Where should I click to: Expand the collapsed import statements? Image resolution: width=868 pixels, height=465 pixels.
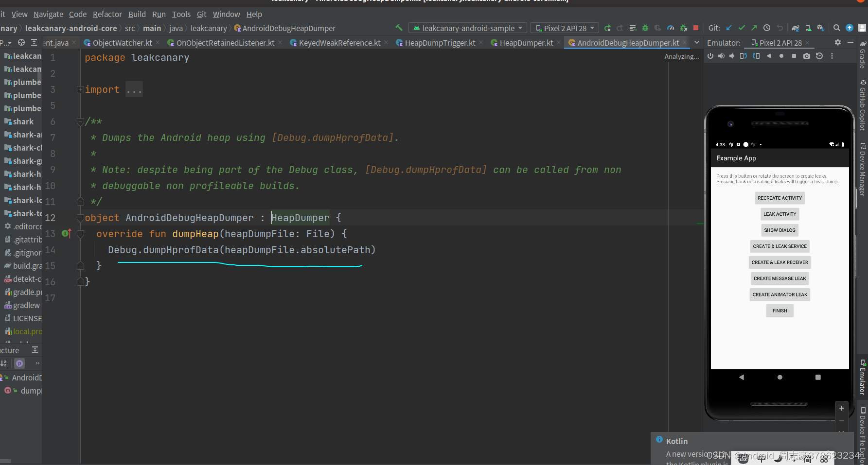80,89
